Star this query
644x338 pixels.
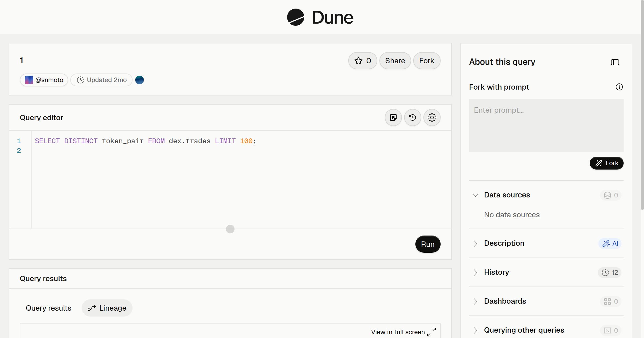pos(363,61)
